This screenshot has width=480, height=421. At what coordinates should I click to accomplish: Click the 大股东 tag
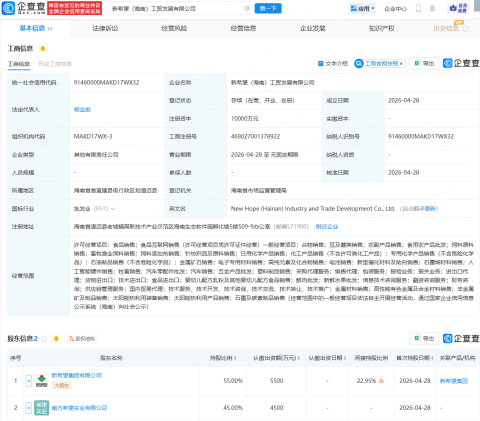[62, 385]
